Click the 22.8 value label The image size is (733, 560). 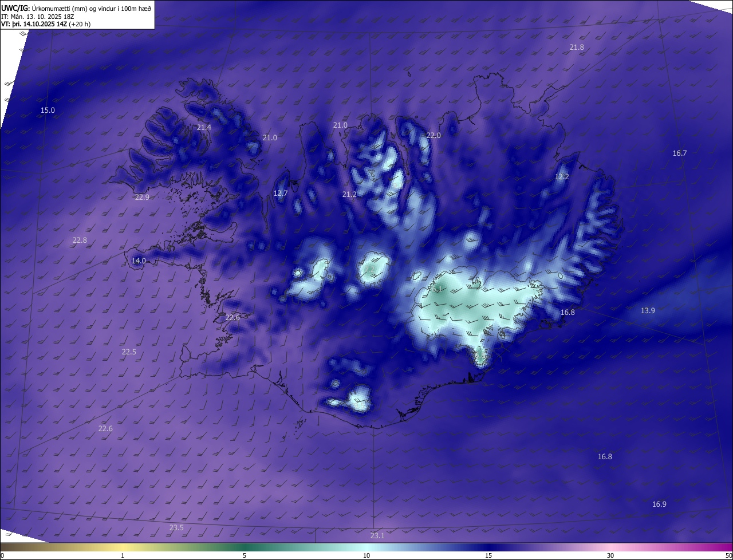[x=80, y=240]
